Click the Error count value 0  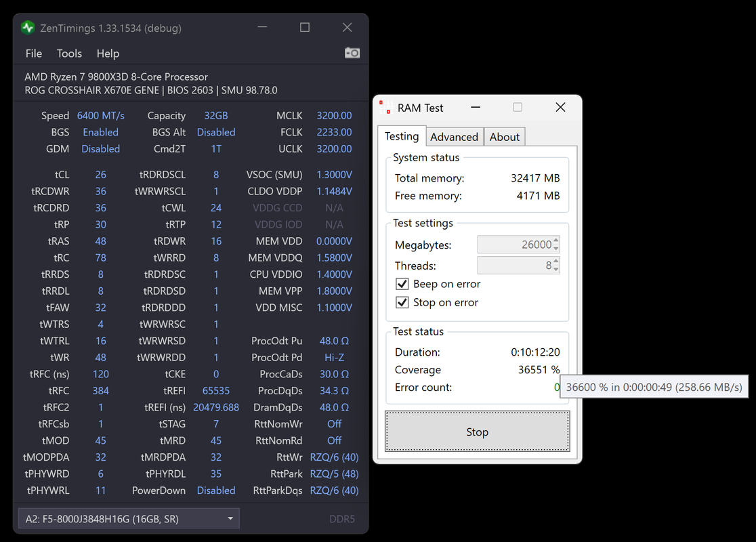(557, 388)
